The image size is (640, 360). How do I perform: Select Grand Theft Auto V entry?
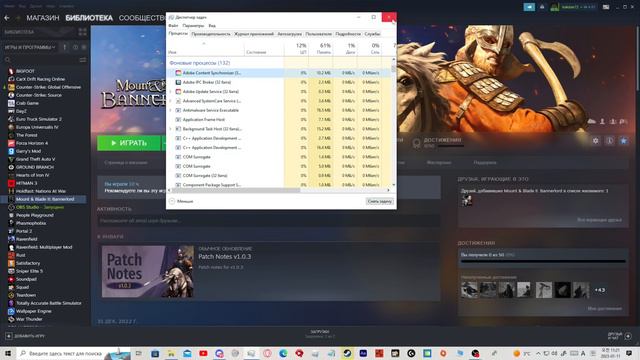[35, 159]
